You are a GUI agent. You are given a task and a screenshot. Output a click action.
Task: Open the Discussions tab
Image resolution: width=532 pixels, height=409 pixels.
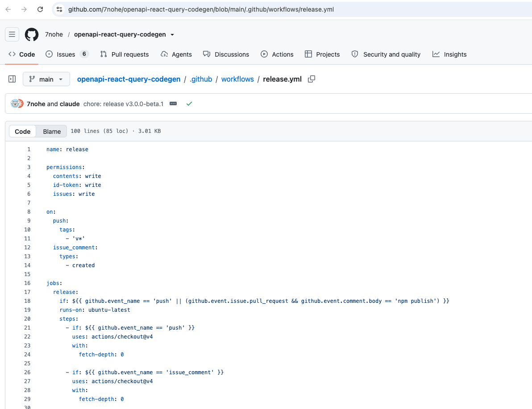point(226,54)
